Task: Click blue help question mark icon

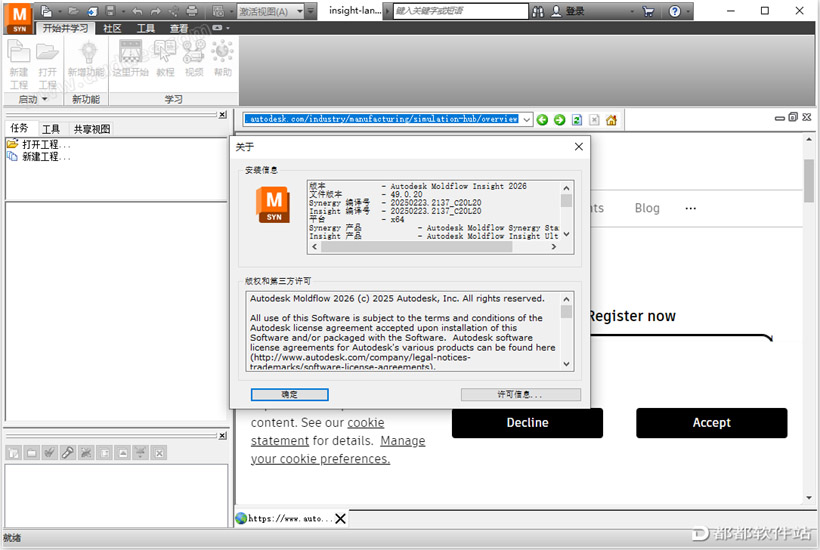Action: (x=675, y=11)
